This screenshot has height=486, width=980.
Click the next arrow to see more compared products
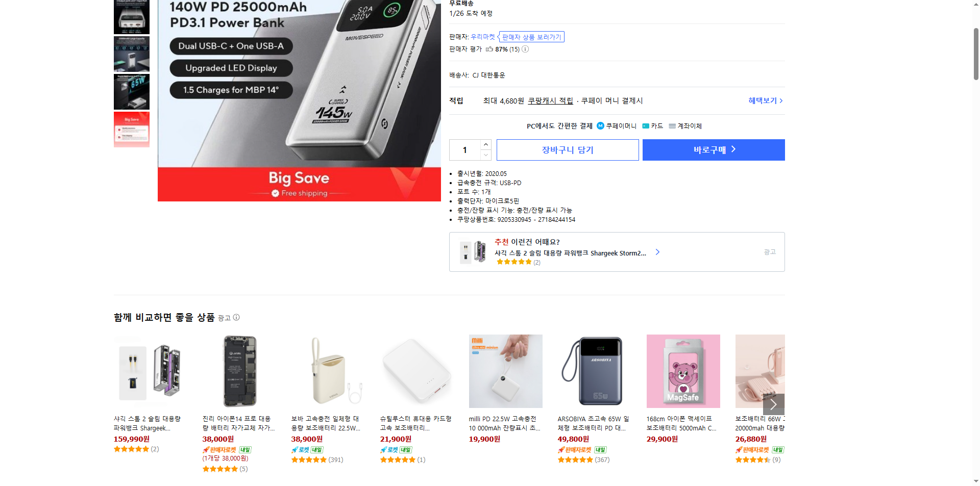click(774, 404)
